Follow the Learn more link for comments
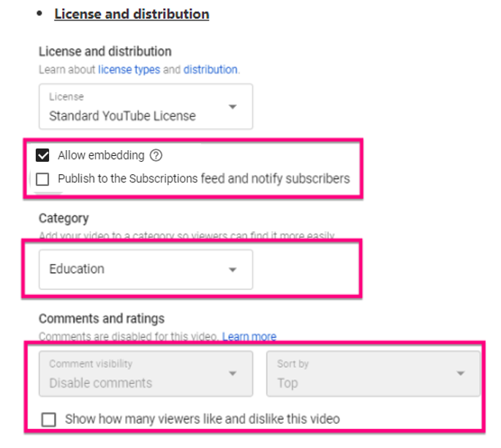The image size is (501, 448). click(249, 337)
